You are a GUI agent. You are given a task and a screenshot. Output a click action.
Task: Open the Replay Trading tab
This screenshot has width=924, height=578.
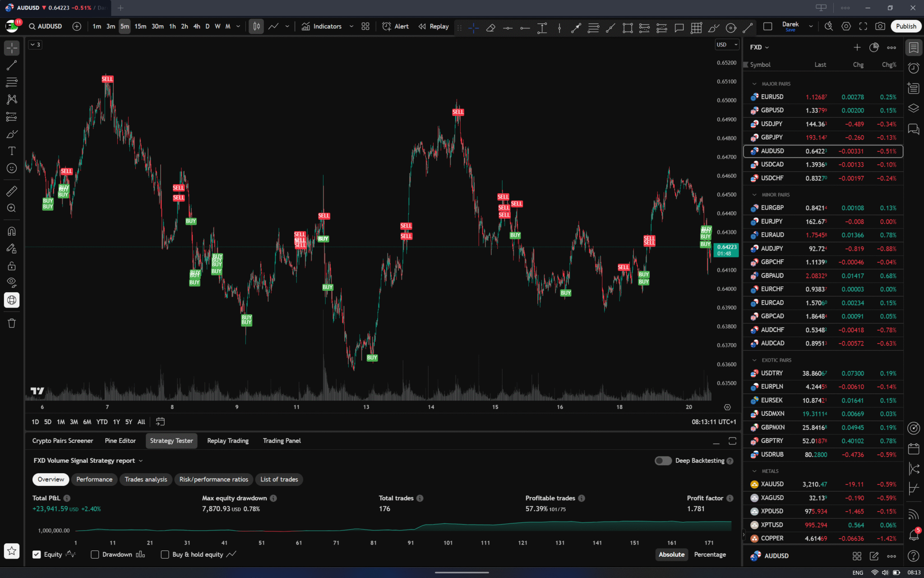[x=227, y=440]
